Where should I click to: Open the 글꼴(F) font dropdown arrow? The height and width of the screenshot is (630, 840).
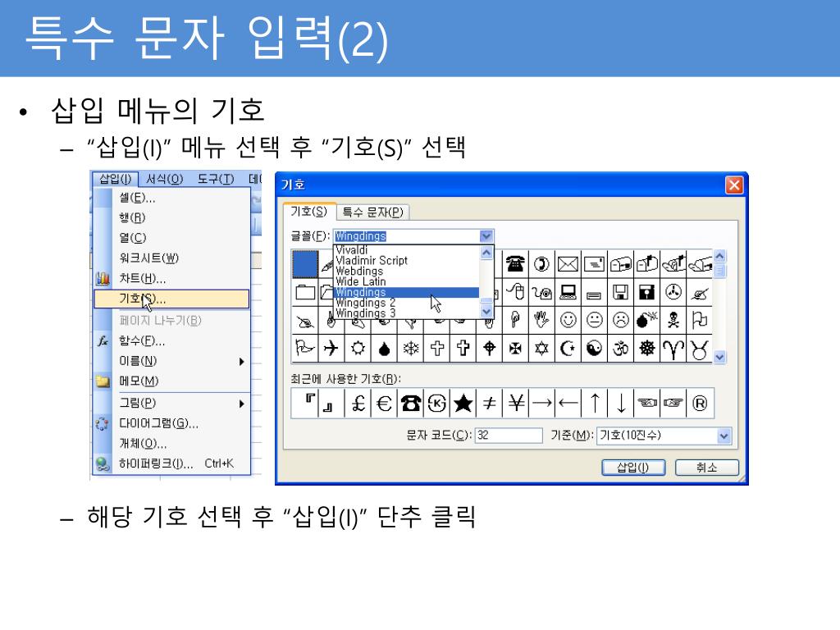point(486,236)
